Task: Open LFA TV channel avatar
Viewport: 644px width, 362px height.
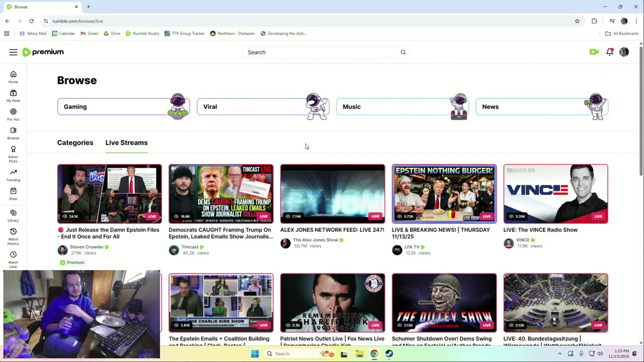Action: click(397, 250)
